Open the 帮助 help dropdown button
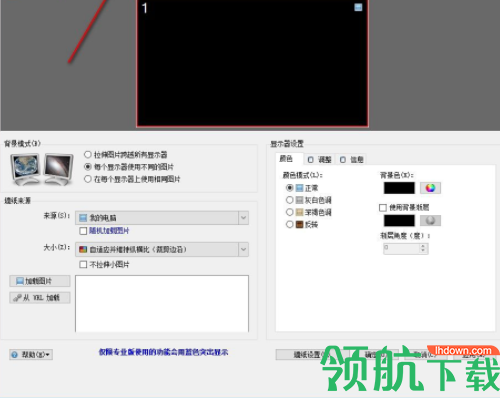The image size is (500, 398). tap(31, 355)
